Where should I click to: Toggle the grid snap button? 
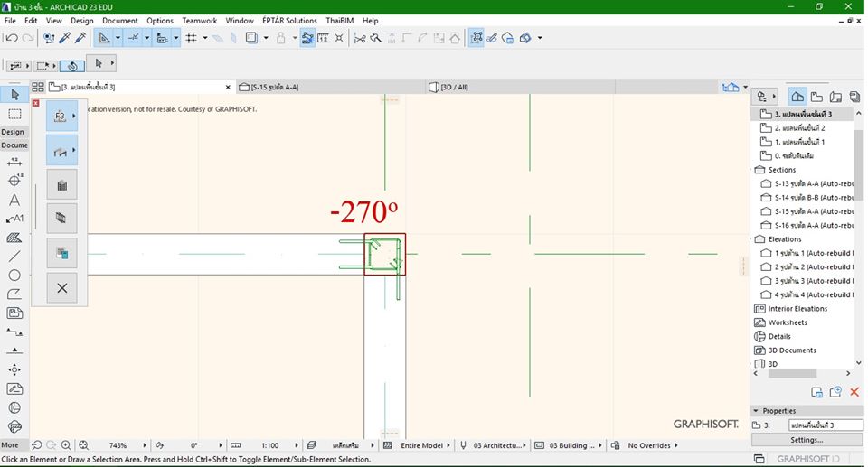(x=191, y=38)
